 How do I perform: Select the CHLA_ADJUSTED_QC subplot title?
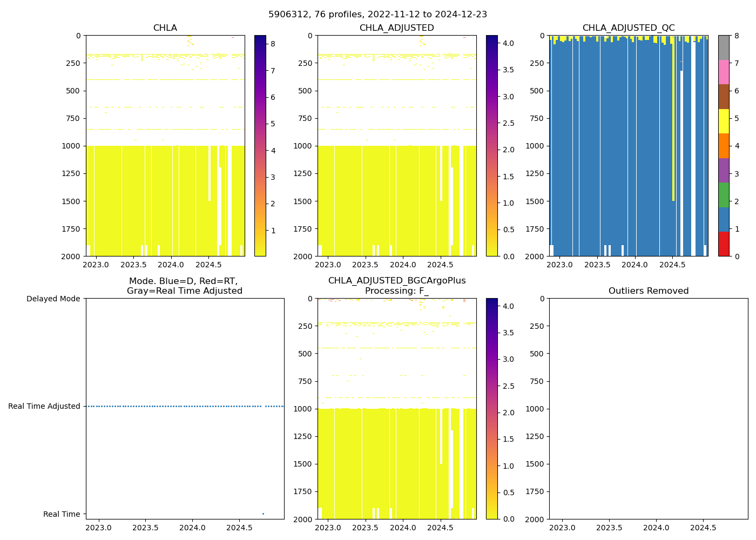[628, 28]
